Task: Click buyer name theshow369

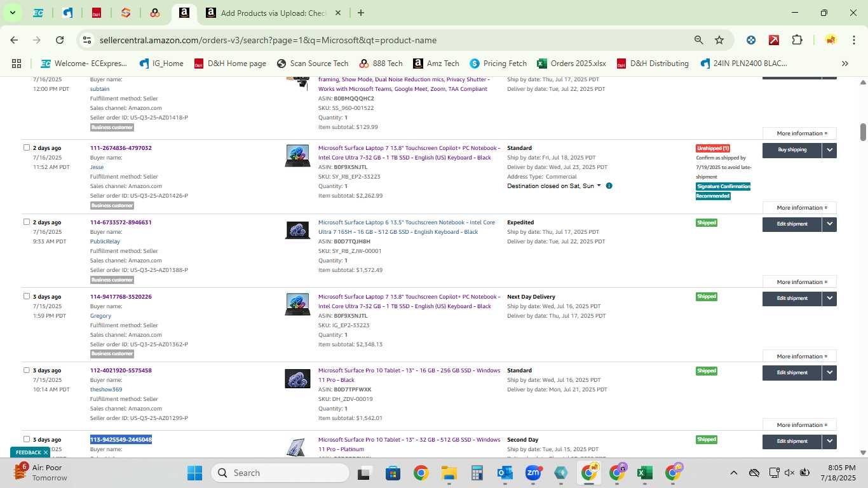Action: pyautogui.click(x=106, y=390)
